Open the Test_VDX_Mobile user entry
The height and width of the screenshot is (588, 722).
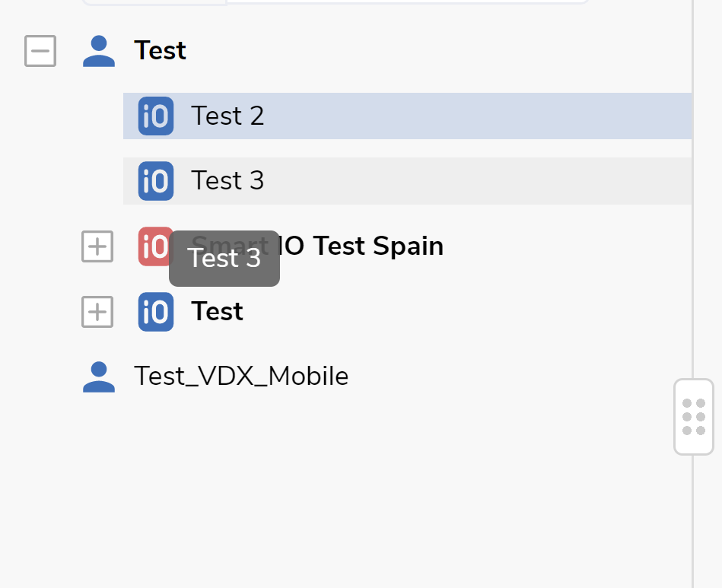pyautogui.click(x=241, y=377)
